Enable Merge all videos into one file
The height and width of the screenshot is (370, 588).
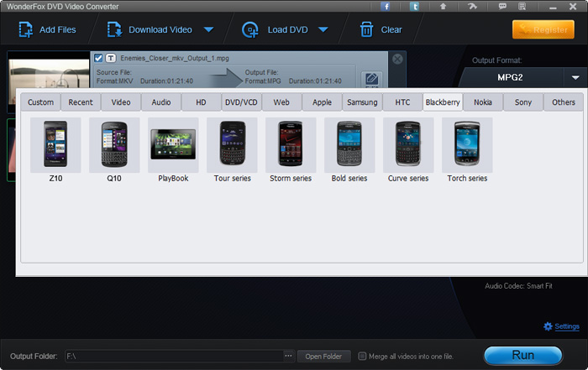pos(362,356)
